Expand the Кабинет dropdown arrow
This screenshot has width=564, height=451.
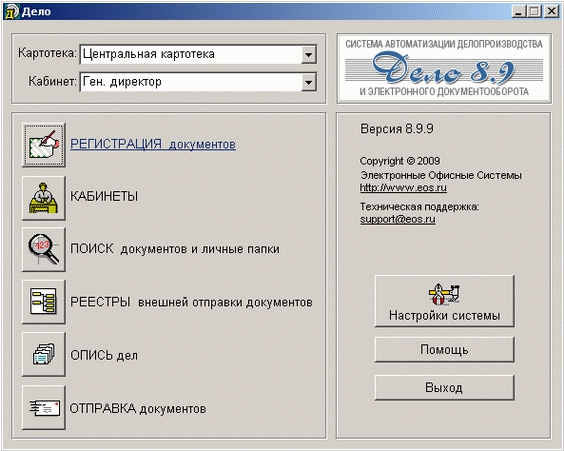308,82
